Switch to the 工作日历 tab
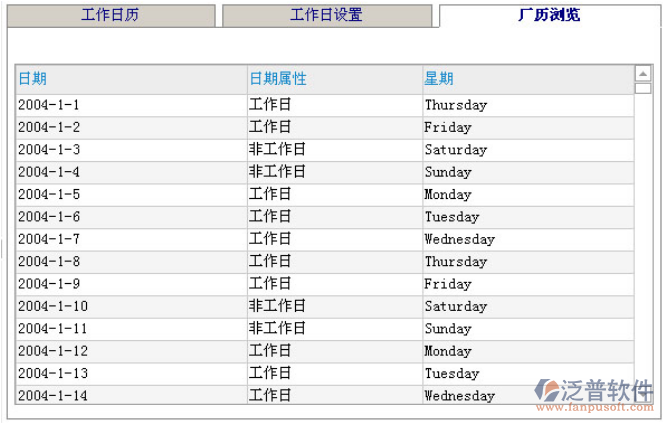 [x=110, y=16]
